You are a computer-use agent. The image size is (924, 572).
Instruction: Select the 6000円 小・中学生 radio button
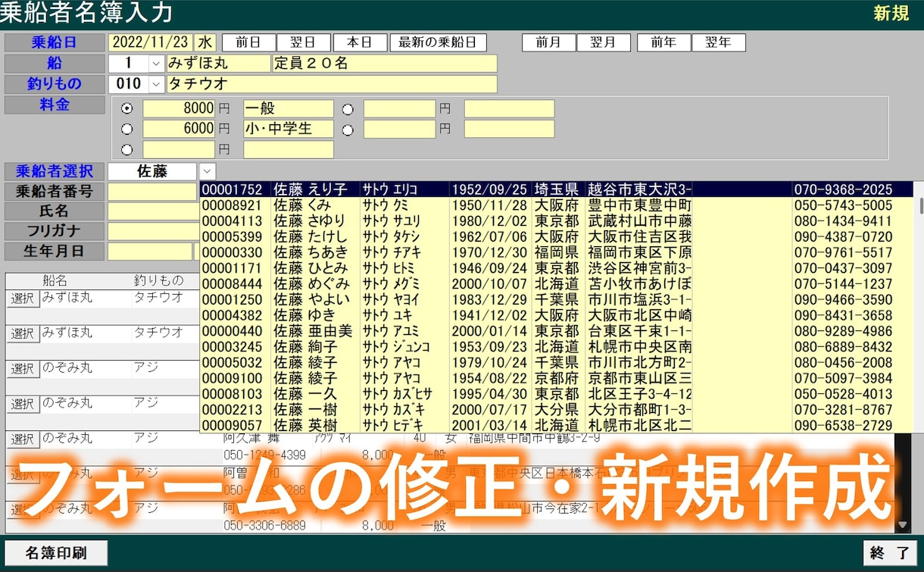(x=127, y=130)
